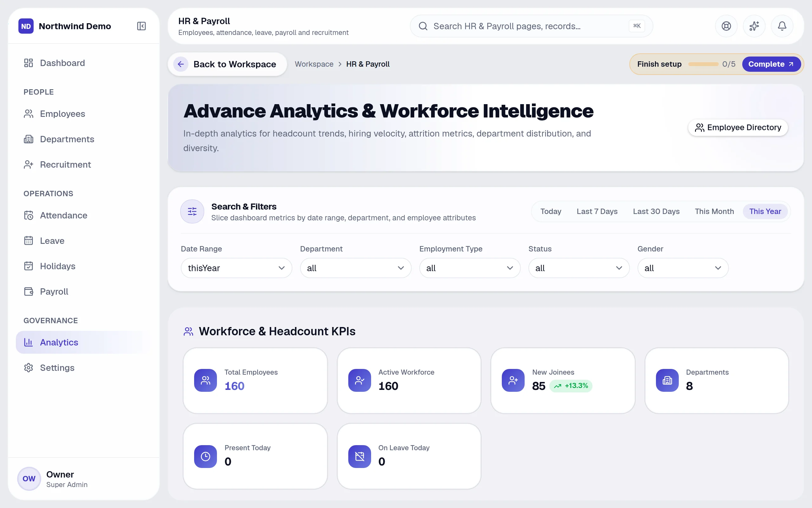Open the Employee Directory button

(737, 128)
